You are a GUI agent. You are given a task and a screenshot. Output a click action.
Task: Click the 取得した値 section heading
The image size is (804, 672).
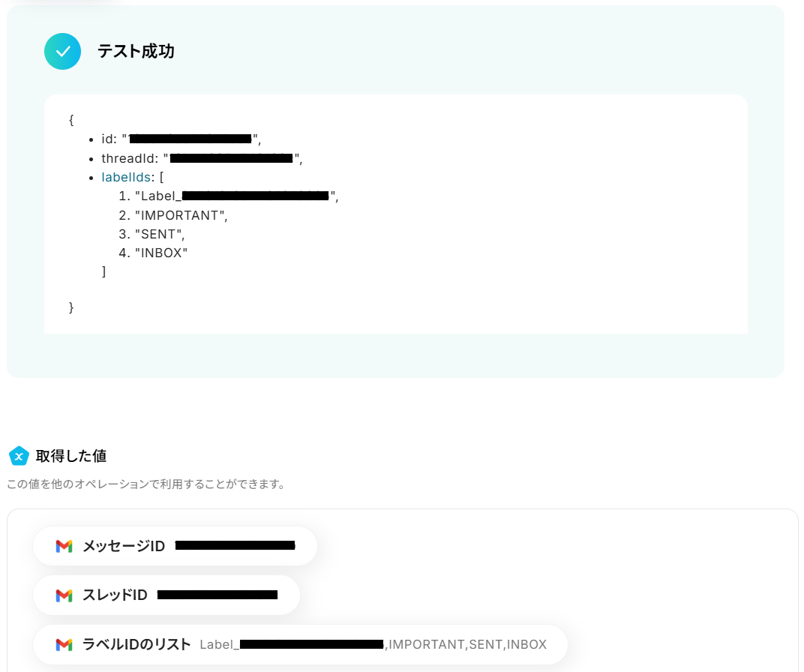coord(71,456)
